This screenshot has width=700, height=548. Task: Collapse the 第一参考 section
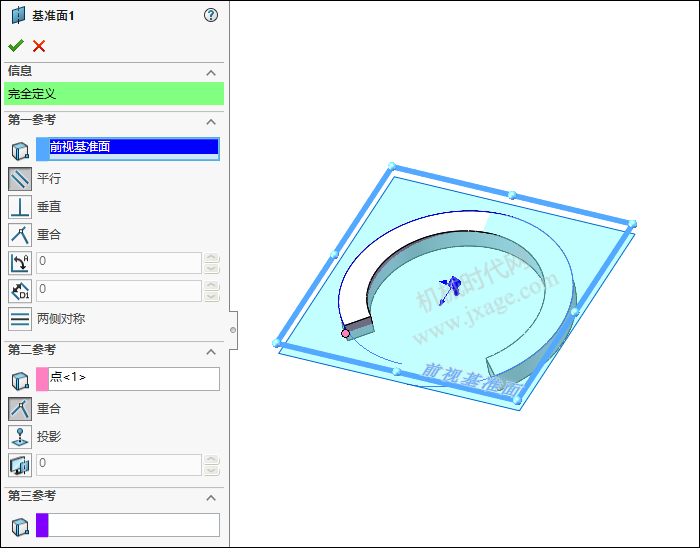[211, 122]
